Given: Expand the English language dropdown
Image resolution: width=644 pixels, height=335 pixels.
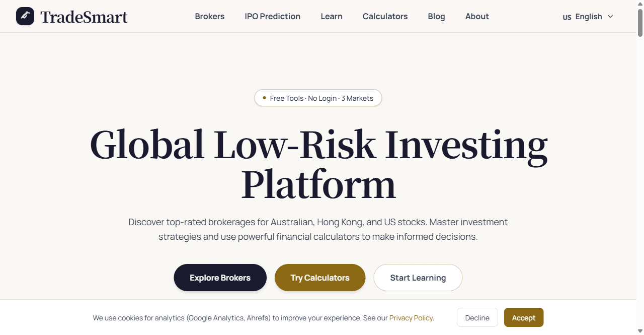Looking at the screenshot, I should pyautogui.click(x=589, y=16).
